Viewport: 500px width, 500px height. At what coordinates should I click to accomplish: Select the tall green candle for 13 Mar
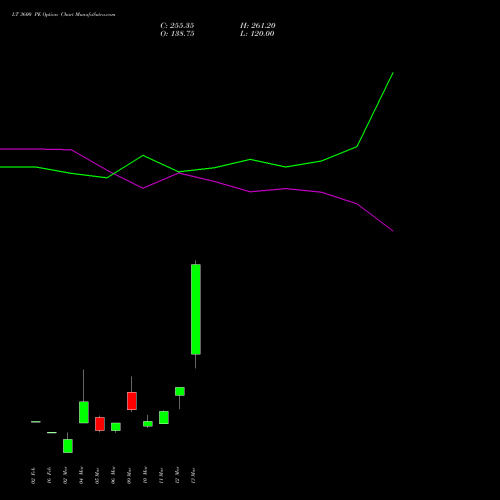[x=196, y=309]
